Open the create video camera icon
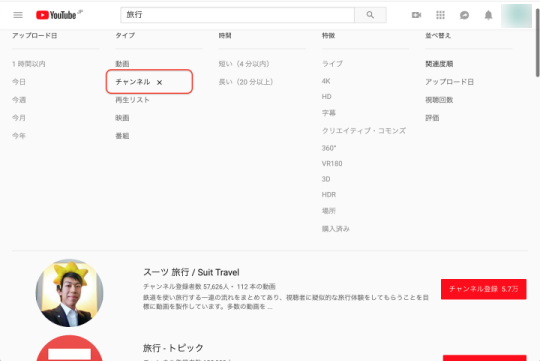This screenshot has height=361, width=540. [x=416, y=15]
